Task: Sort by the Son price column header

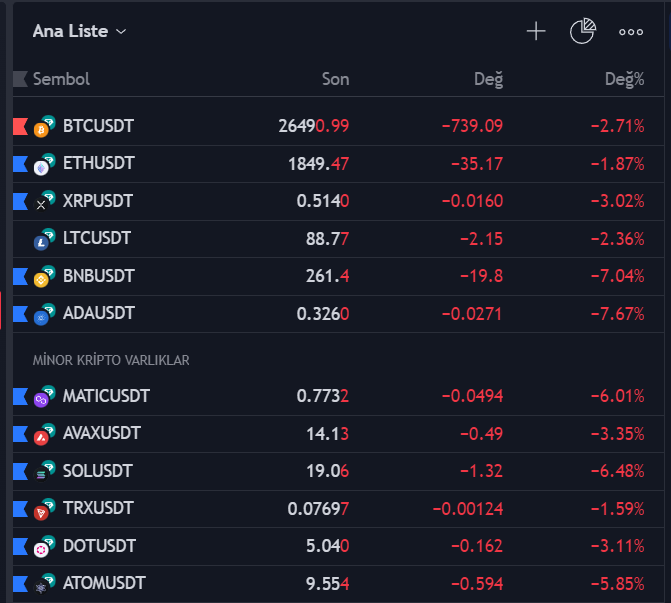Action: pyautogui.click(x=335, y=79)
